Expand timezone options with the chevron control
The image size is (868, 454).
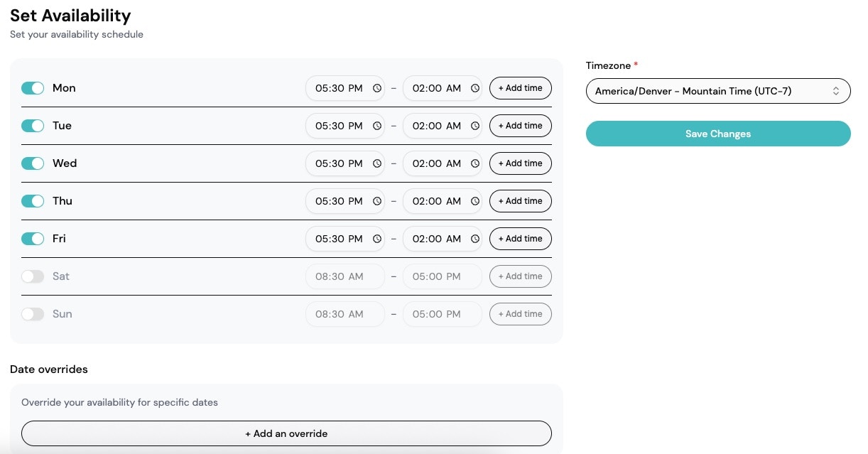point(837,91)
